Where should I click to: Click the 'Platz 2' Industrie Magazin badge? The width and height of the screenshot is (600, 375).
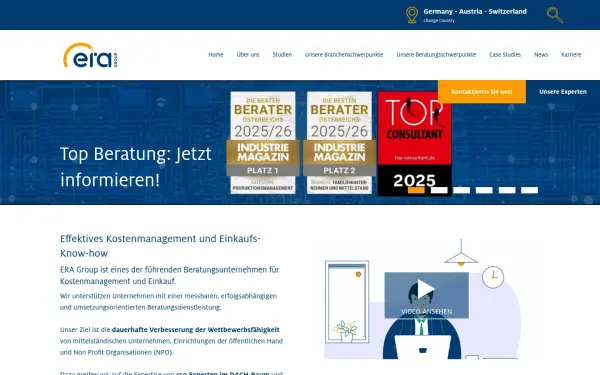(339, 143)
